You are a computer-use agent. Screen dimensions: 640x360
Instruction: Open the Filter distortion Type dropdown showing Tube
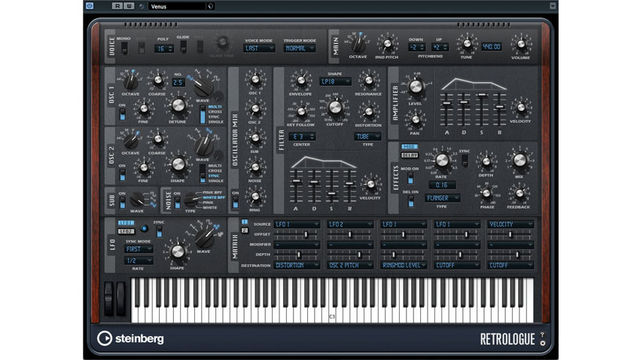coord(367,137)
